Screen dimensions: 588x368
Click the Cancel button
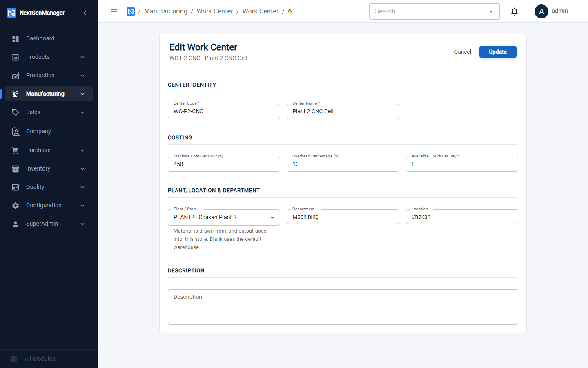[463, 52]
